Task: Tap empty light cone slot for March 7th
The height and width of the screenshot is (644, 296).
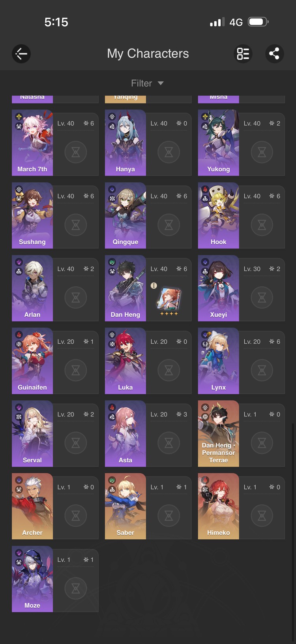Action: [76, 152]
